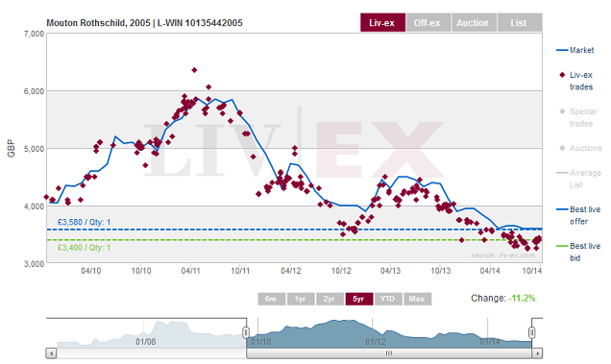The image size is (611, 364).
Task: Click the navigator scrollbar thumb
Action: (389, 353)
